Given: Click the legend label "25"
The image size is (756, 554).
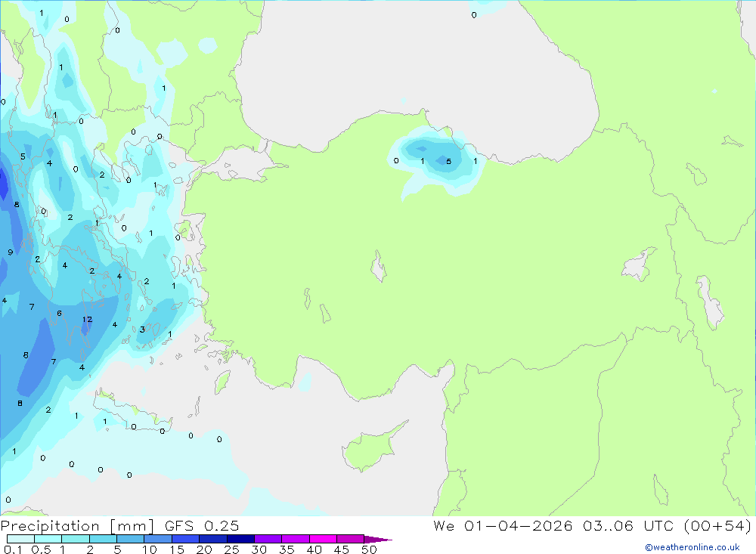Looking at the screenshot, I should coord(231,549).
